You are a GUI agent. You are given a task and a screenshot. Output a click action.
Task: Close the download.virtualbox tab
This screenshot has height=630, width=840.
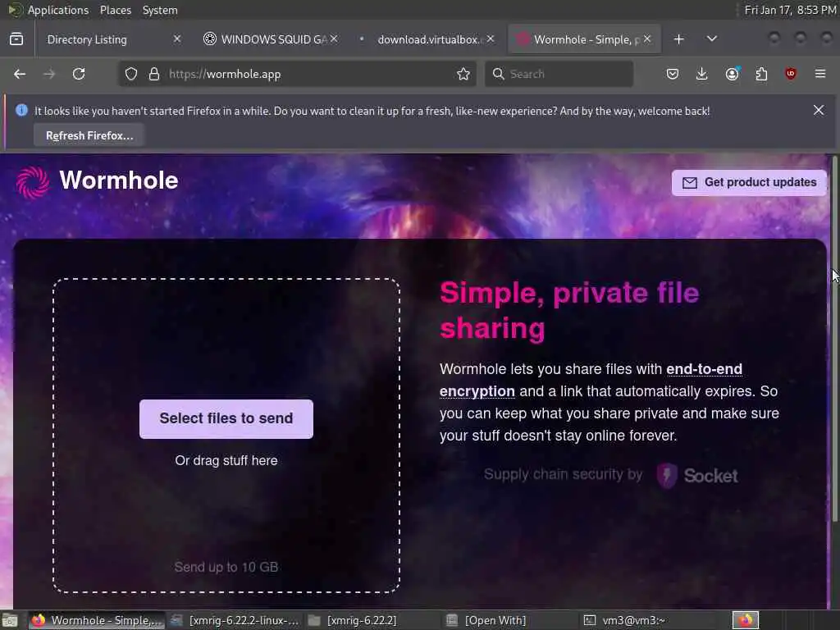point(491,39)
